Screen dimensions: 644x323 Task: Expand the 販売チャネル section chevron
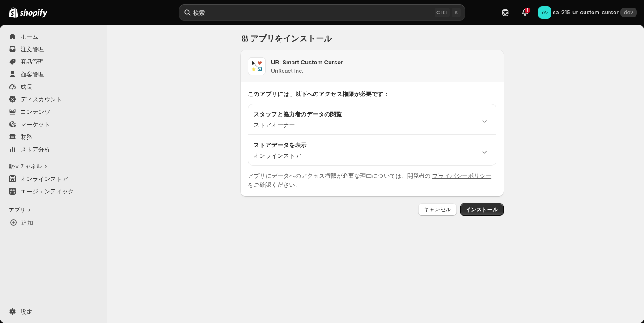(x=46, y=166)
